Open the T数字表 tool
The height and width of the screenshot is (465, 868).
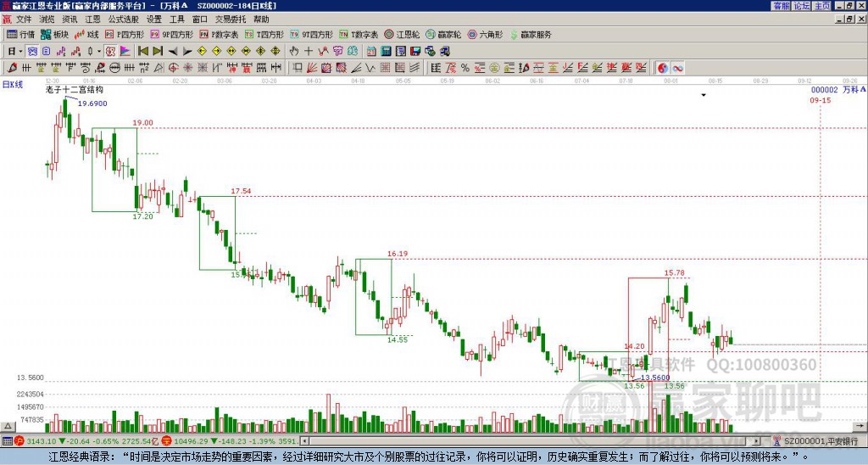point(359,34)
